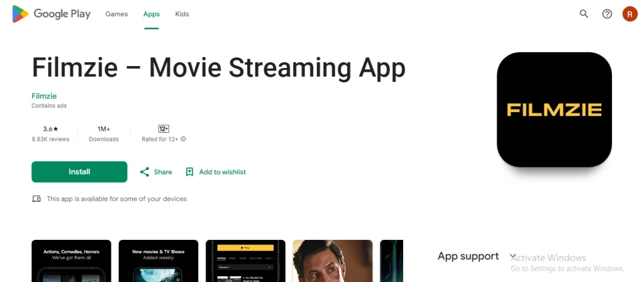Open the Actions, Comedies, Horrors screenshot
Image resolution: width=644 pixels, height=282 pixels.
72,261
